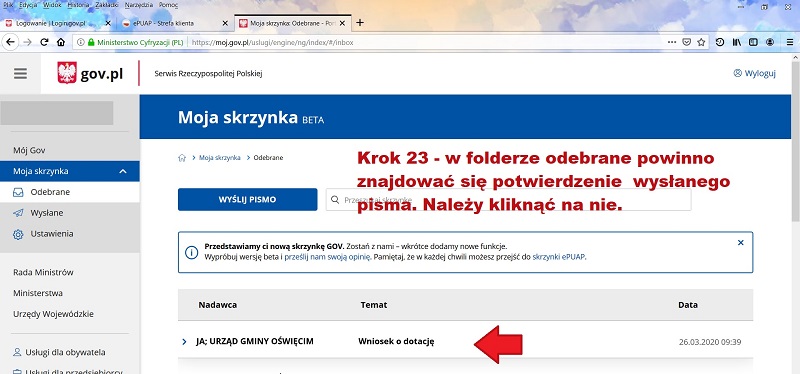Click the Nadawca column header

pyautogui.click(x=218, y=305)
